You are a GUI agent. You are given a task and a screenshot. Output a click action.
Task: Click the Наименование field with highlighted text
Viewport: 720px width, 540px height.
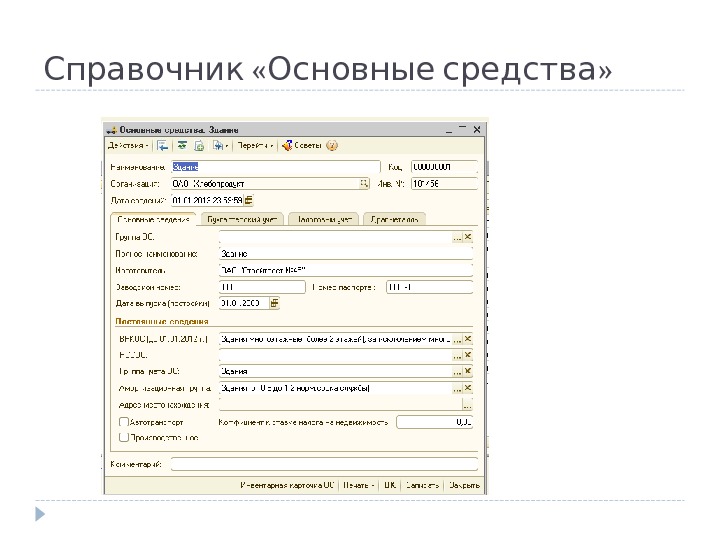[x=276, y=167]
